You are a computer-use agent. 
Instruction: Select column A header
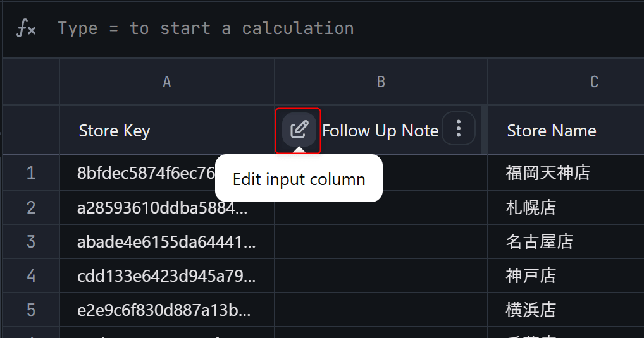point(167,81)
